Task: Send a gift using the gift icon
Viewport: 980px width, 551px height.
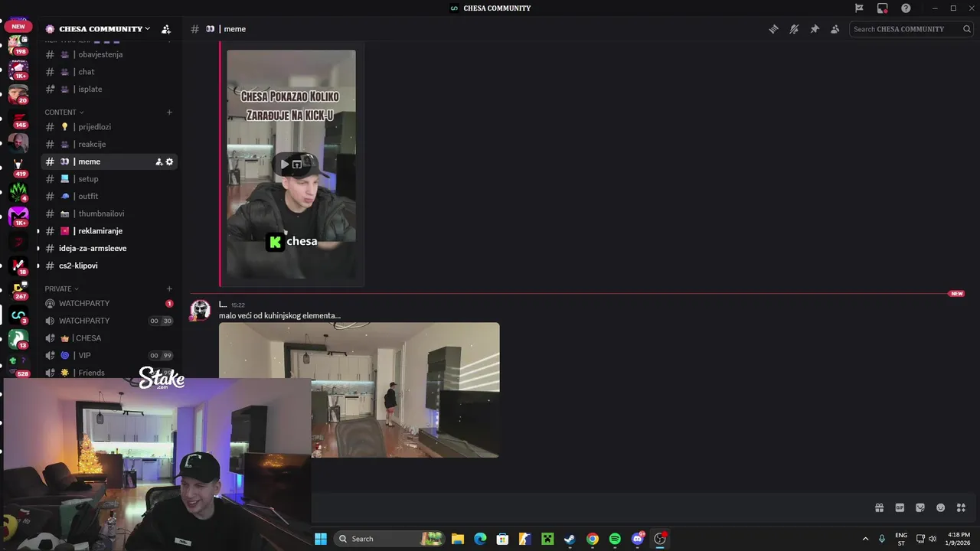Action: (880, 507)
